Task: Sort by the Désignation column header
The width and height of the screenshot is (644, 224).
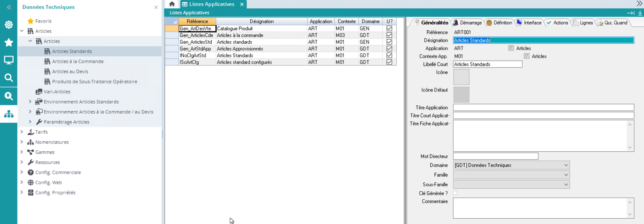Action: coord(261,21)
